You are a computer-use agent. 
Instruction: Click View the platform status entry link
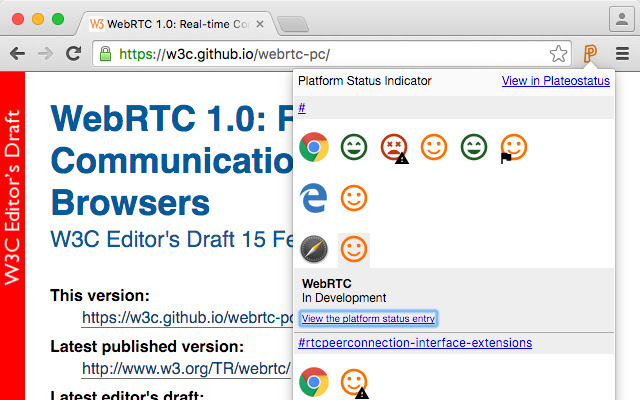[x=369, y=318]
